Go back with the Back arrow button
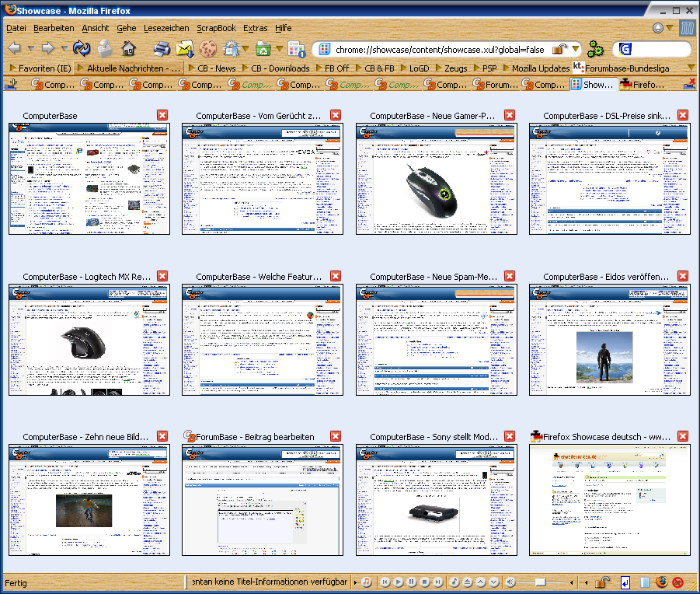 click(x=15, y=47)
